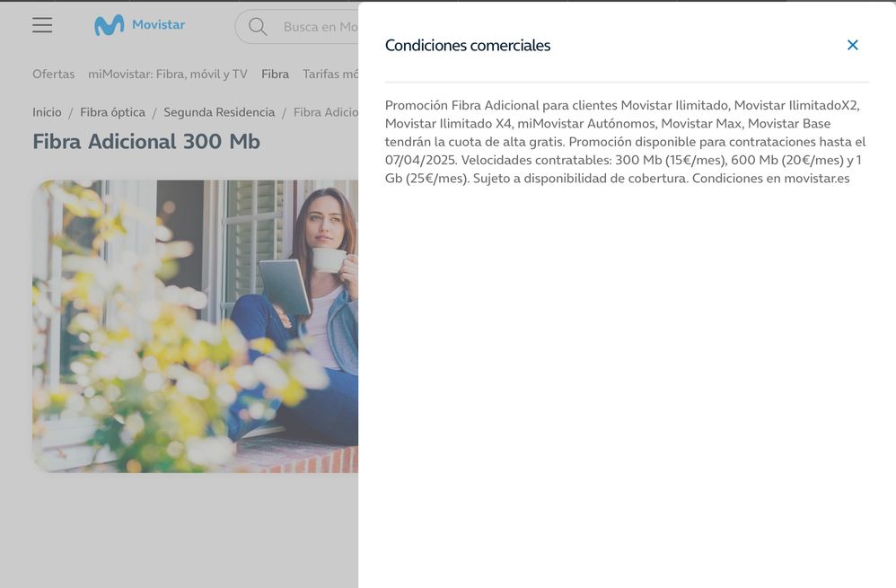
Task: Click the search magnifier icon
Action: (258, 26)
